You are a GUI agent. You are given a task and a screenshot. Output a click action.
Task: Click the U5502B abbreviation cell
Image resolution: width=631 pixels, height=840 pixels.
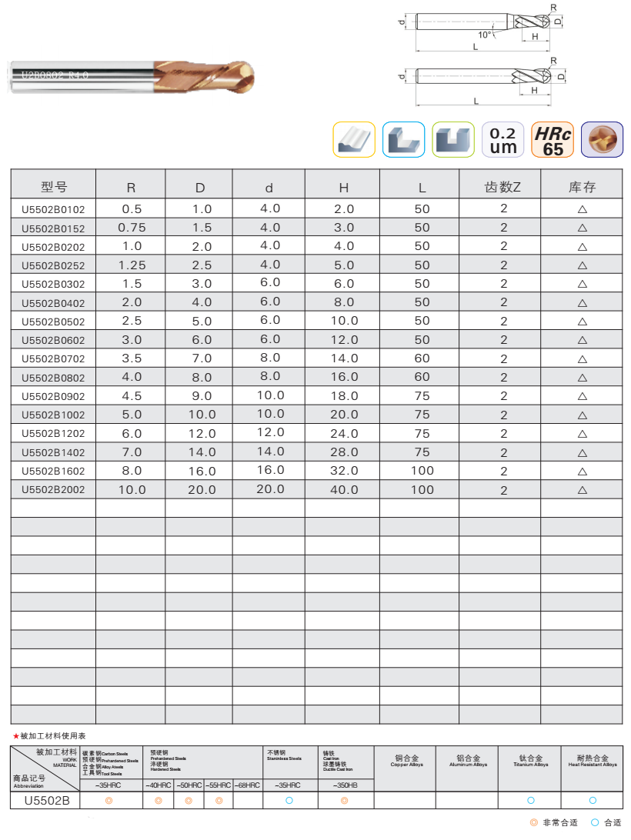(x=46, y=801)
